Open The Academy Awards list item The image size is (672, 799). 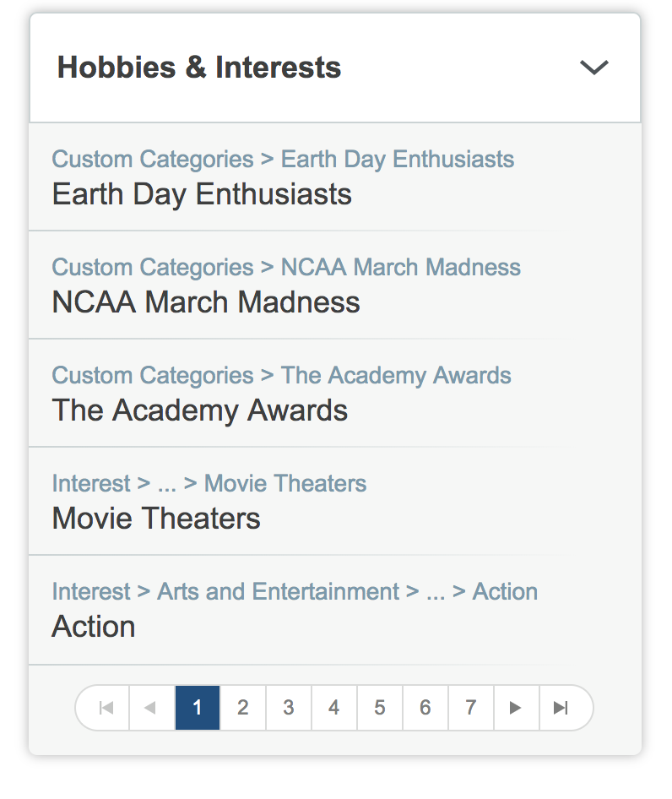pyautogui.click(x=200, y=410)
